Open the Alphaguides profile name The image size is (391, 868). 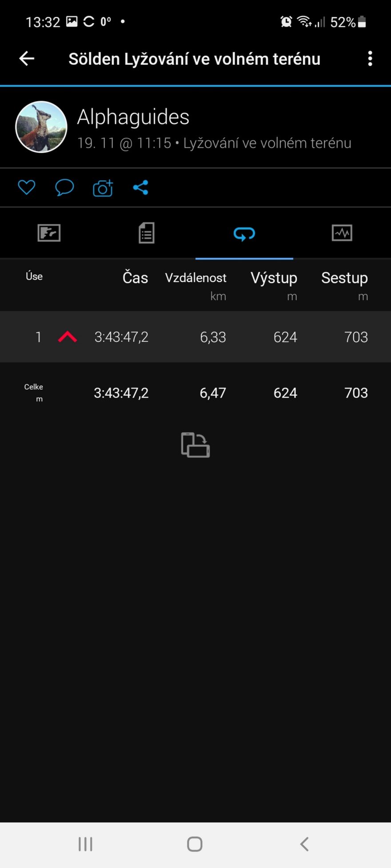133,117
